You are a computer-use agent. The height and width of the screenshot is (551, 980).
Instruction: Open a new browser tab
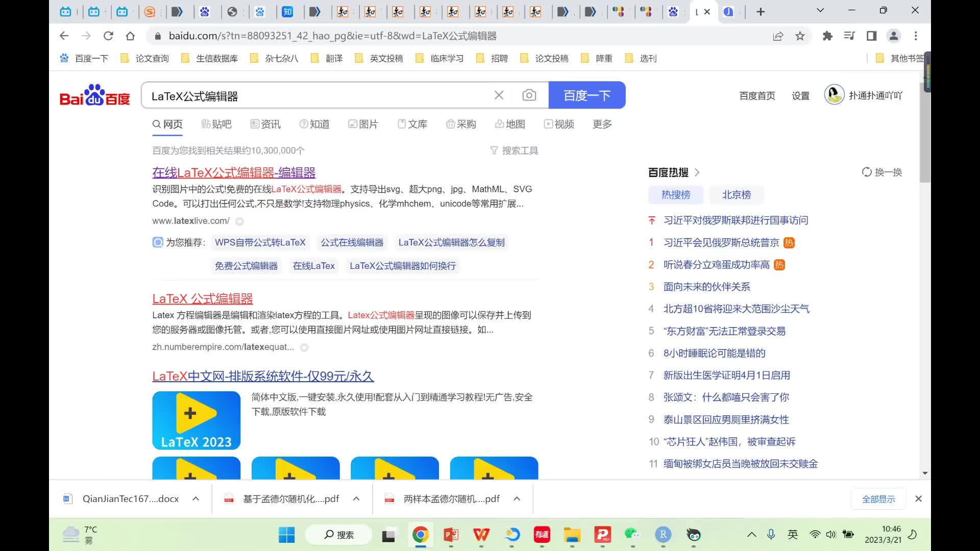tap(761, 12)
